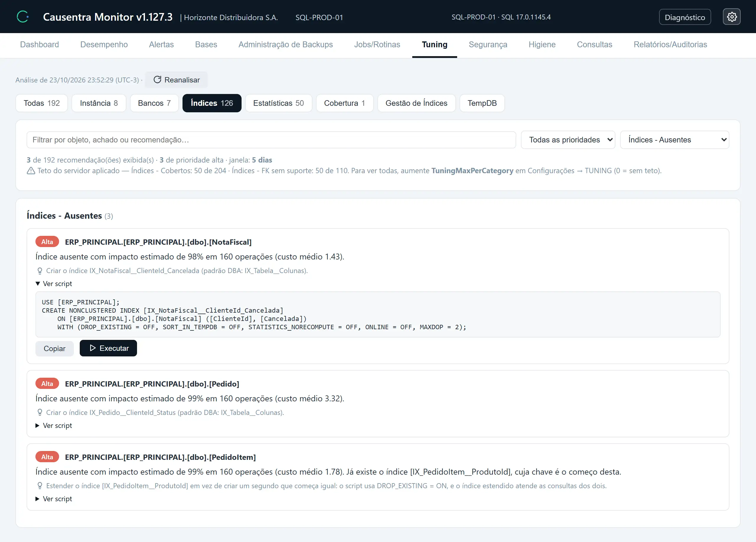Expand Ver script under Pedido
The width and height of the screenshot is (756, 542).
click(x=54, y=426)
